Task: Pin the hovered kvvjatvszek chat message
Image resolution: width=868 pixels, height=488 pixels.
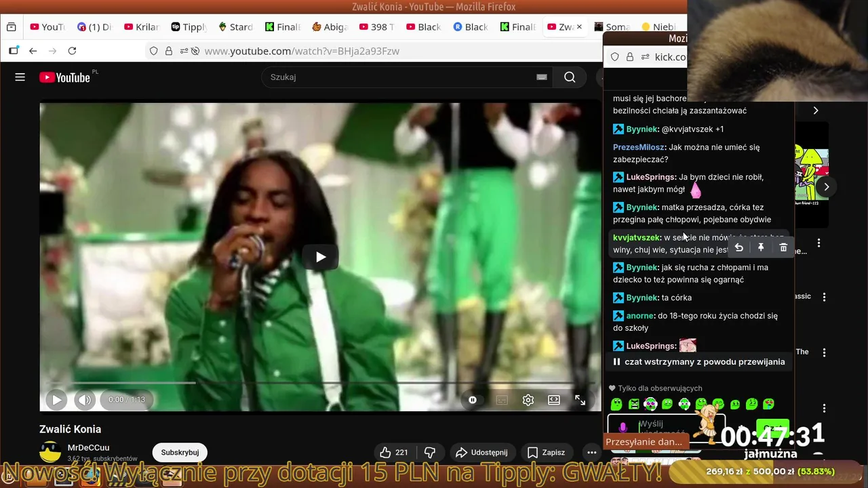Action: tap(761, 248)
